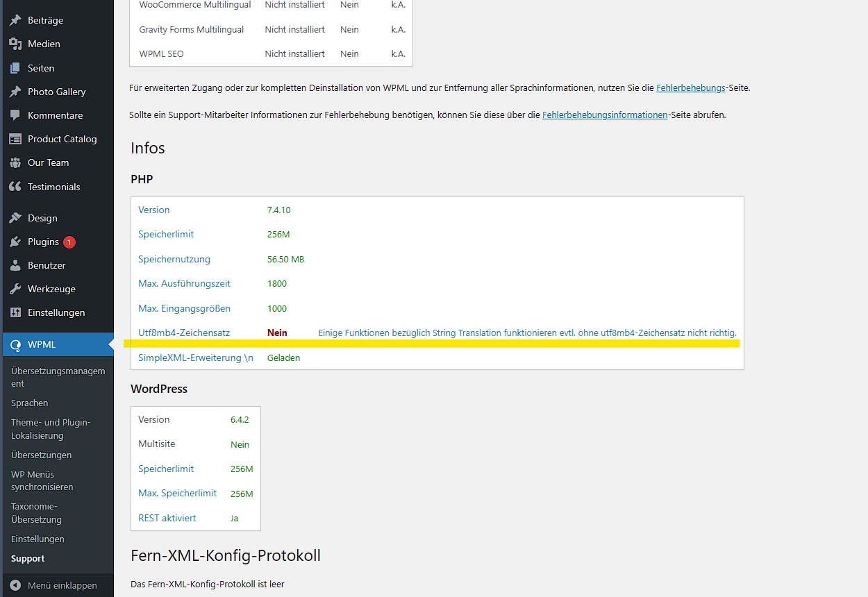Click Gravity Forms Multilingual row
Screen dimensions: 868x597
272,30
